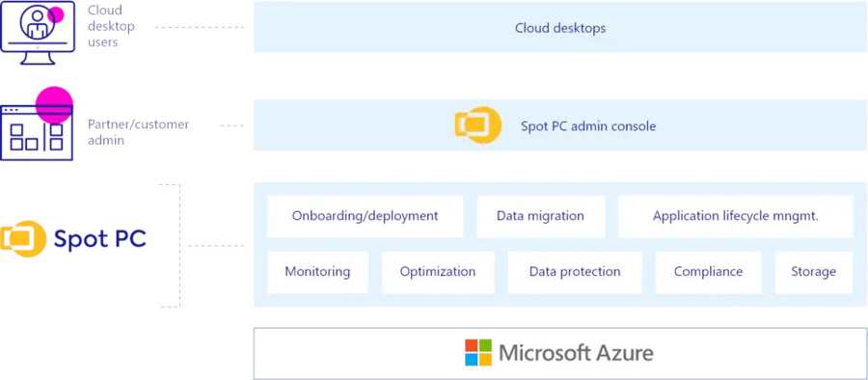Screen dimensions: 868x380
Task: Choose the Data migration box
Action: (540, 216)
